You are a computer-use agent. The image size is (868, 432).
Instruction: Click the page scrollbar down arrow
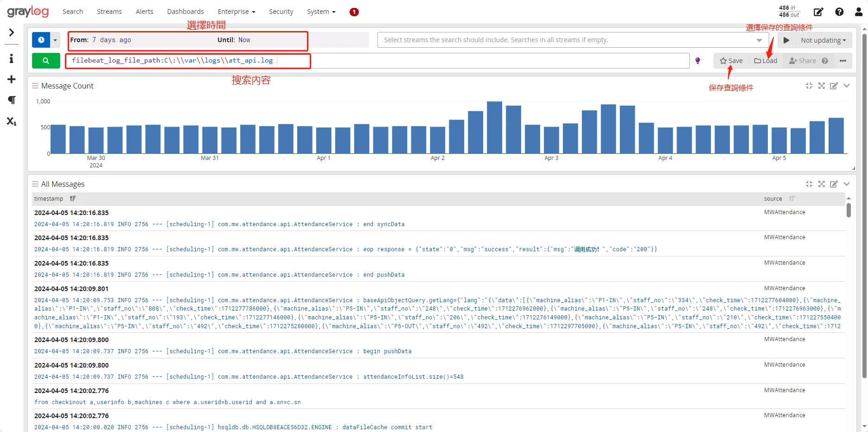(x=864, y=426)
